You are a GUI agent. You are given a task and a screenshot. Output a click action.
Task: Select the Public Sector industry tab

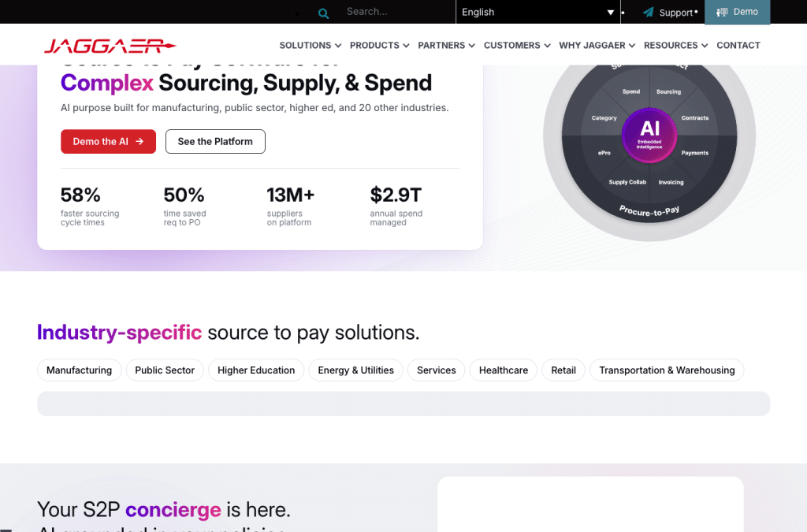[x=165, y=370]
